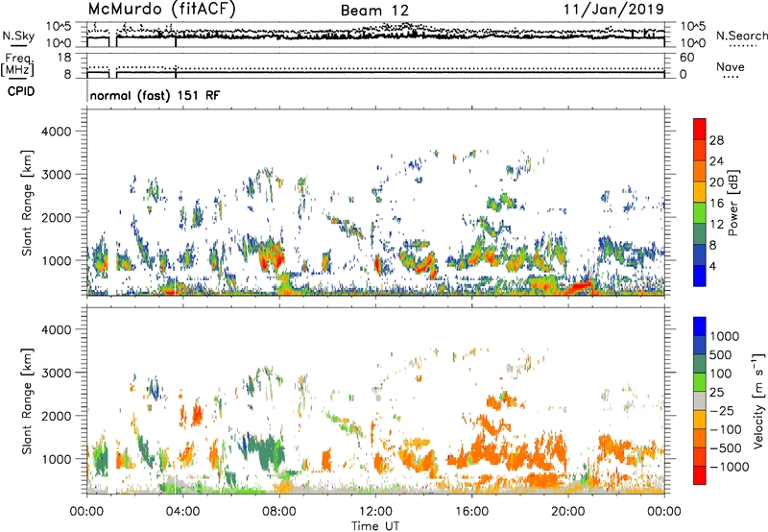Click the Power [dB] colorbar title
The width and height of the screenshot is (768, 532).
coord(732,203)
